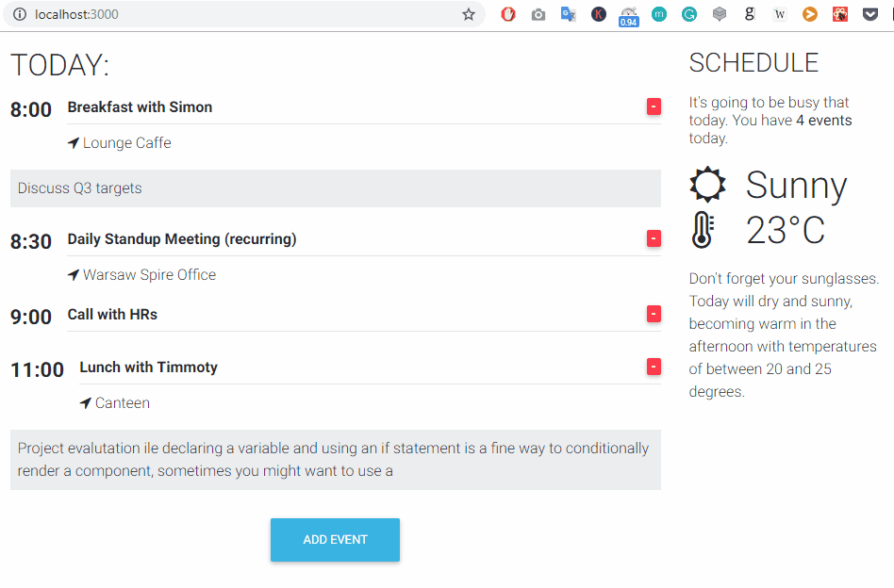The width and height of the screenshot is (894, 588).
Task: Bookmark this page with the star icon
Action: tap(468, 14)
